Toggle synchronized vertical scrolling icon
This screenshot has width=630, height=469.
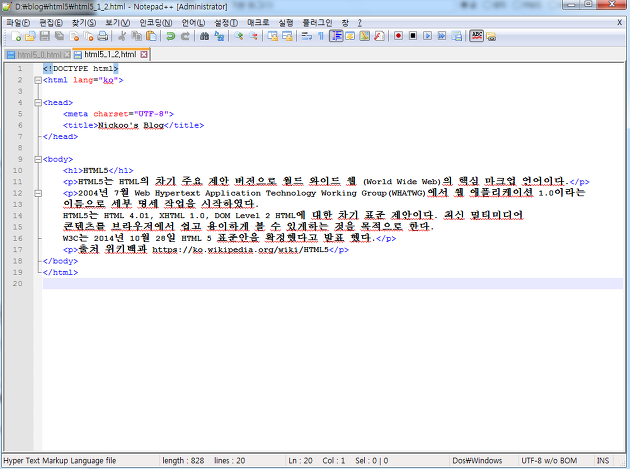(272, 36)
